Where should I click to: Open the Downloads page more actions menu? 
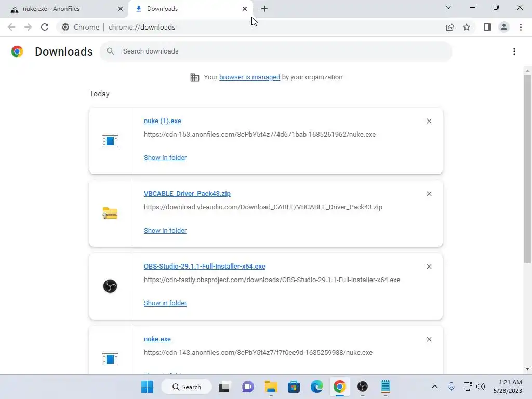514,51
